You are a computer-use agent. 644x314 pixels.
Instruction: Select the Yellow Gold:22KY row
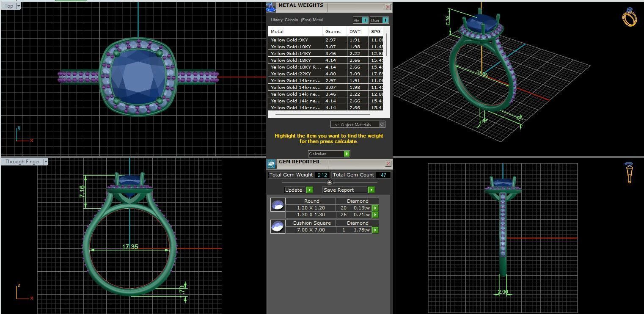[x=326, y=74]
